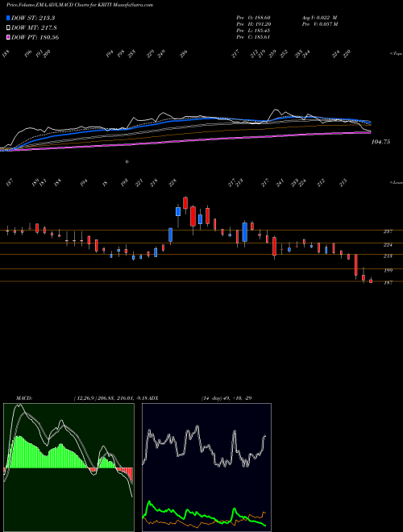
Task: Click the Pre C: 185.61 value
Action: [x=253, y=37]
